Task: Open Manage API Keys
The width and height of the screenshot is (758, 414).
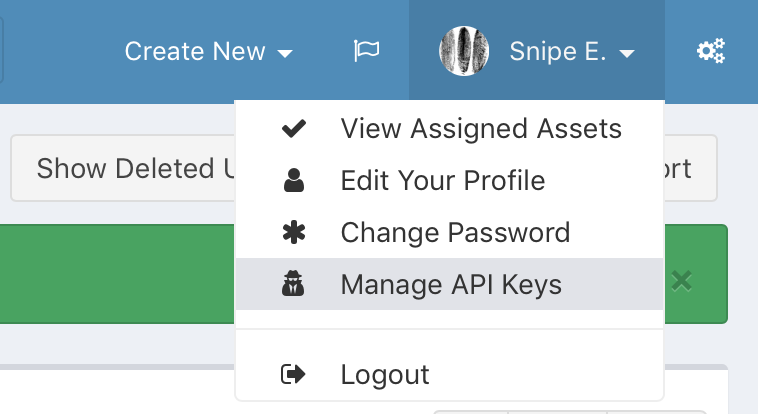Action: click(x=450, y=284)
